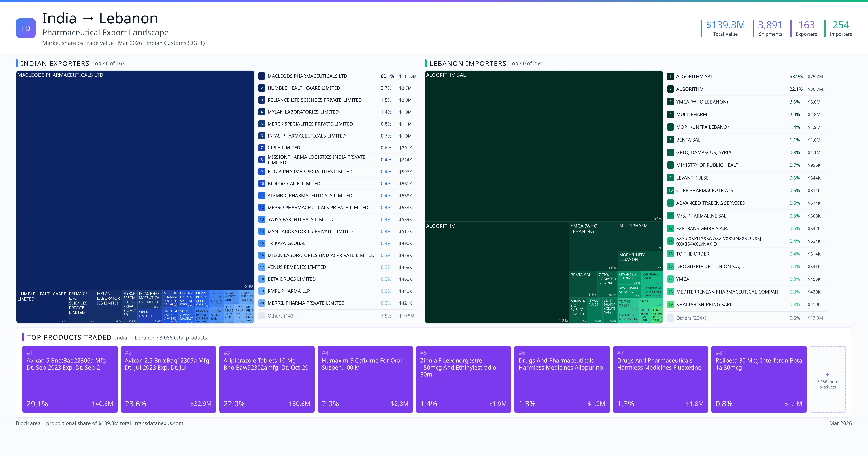Click rank badge 1 beside Macleods Pharmaceuticals
868x456 pixels.
pos(262,76)
